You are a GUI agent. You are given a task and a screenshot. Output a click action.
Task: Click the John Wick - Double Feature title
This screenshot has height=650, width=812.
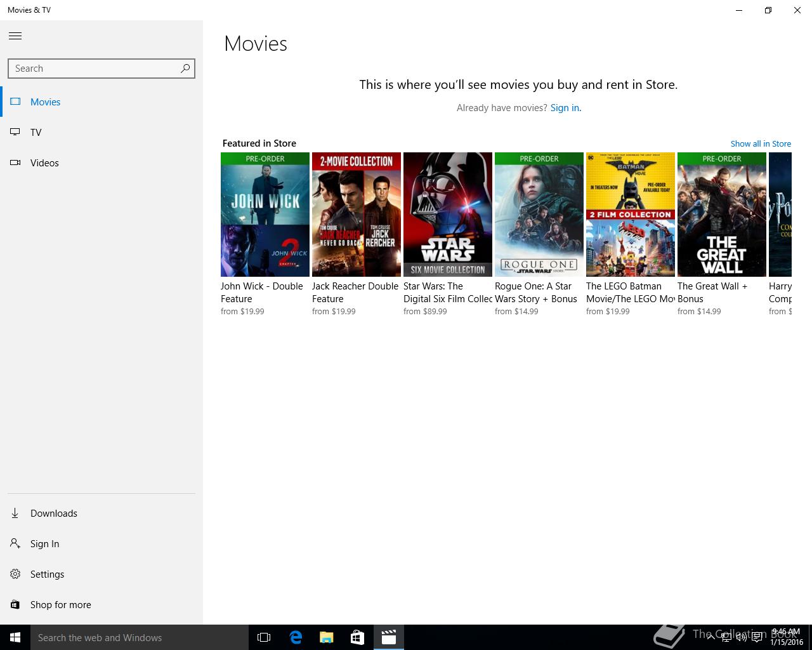click(262, 293)
